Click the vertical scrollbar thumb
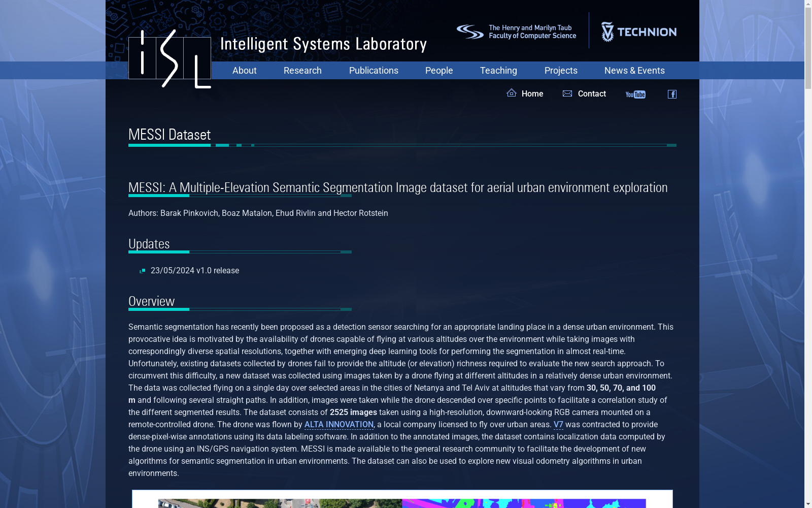The height and width of the screenshot is (508, 812). [x=808, y=48]
